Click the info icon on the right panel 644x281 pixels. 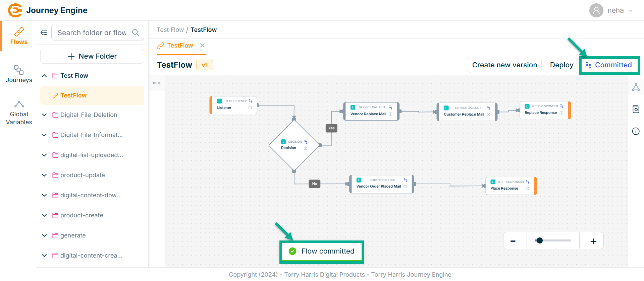[636, 131]
